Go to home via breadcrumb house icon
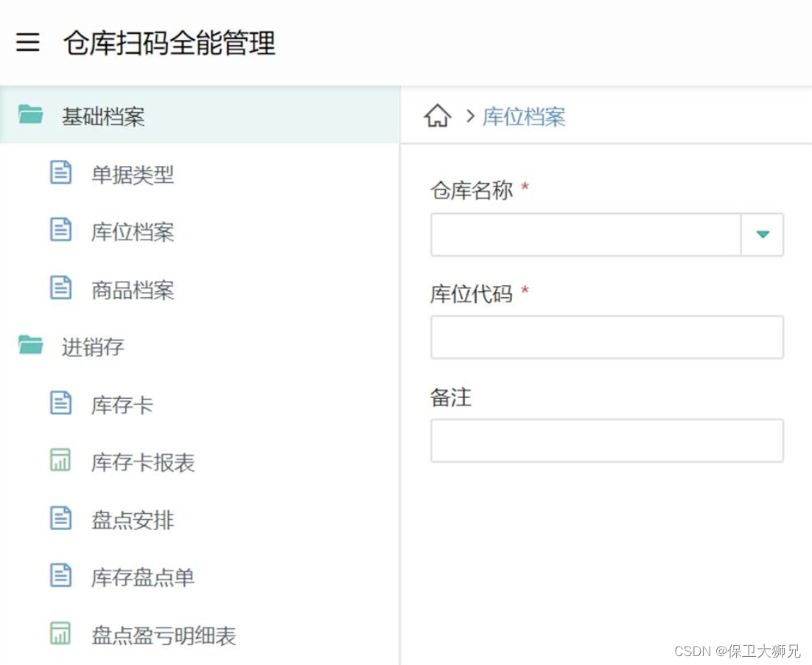812x665 pixels. [438, 116]
